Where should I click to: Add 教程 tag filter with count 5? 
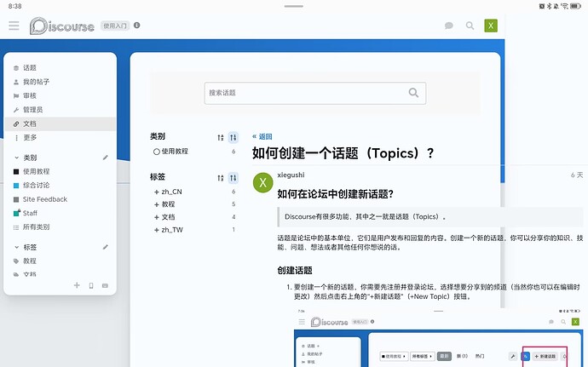(x=164, y=204)
